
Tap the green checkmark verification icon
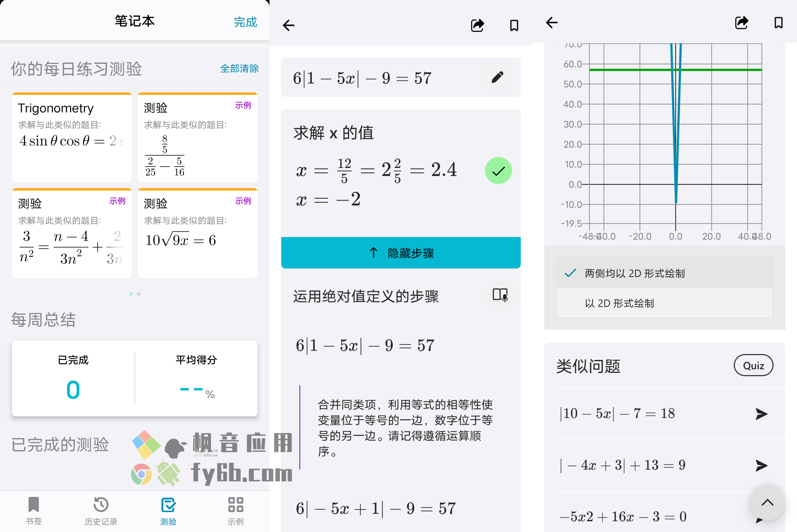[x=498, y=171]
